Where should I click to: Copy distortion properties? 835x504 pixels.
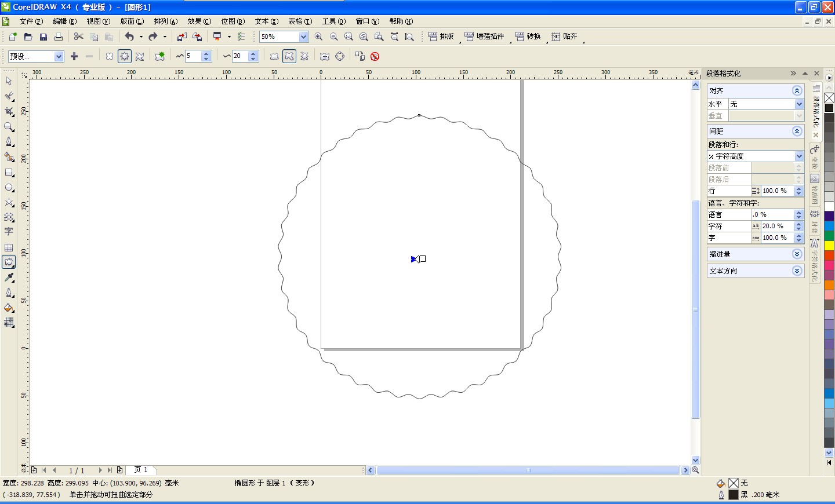(360, 56)
